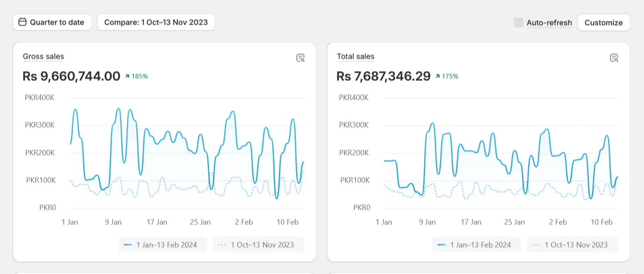Open the Total sales report icon
The image size is (644, 274).
[x=614, y=58]
